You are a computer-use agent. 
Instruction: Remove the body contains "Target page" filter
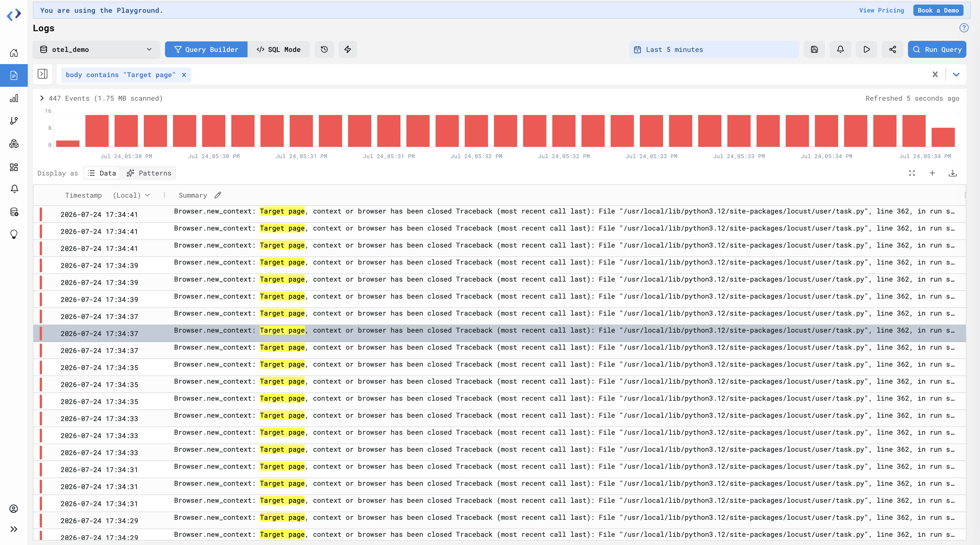pos(184,75)
